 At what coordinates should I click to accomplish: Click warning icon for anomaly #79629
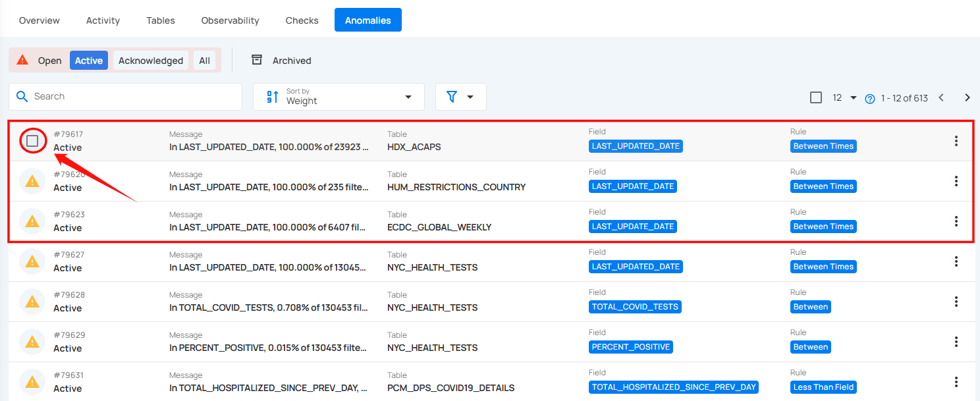[32, 342]
